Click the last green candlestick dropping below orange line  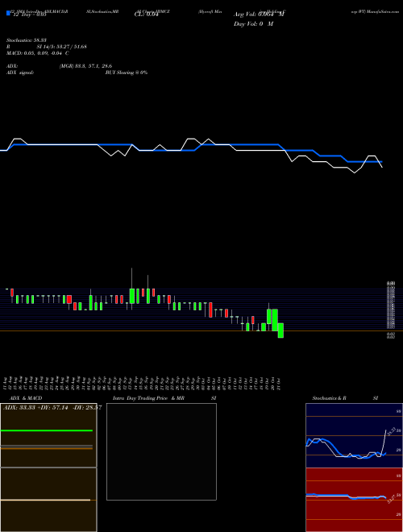tap(280, 330)
